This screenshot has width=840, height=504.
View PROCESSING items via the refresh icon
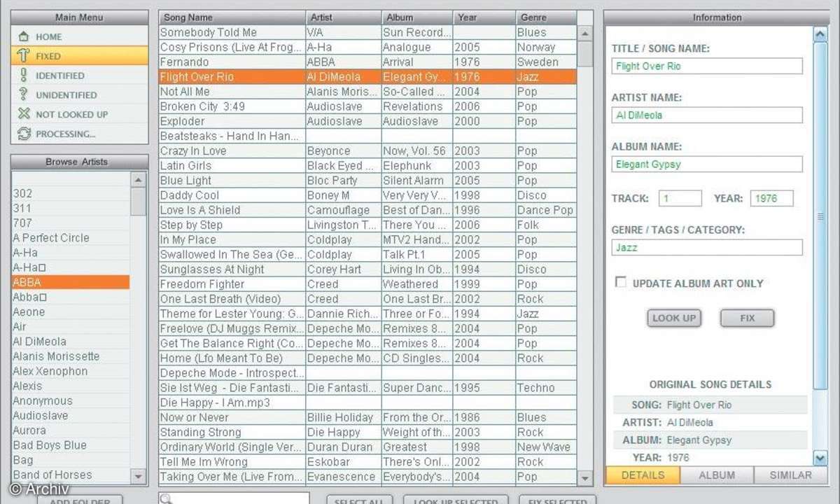24,134
